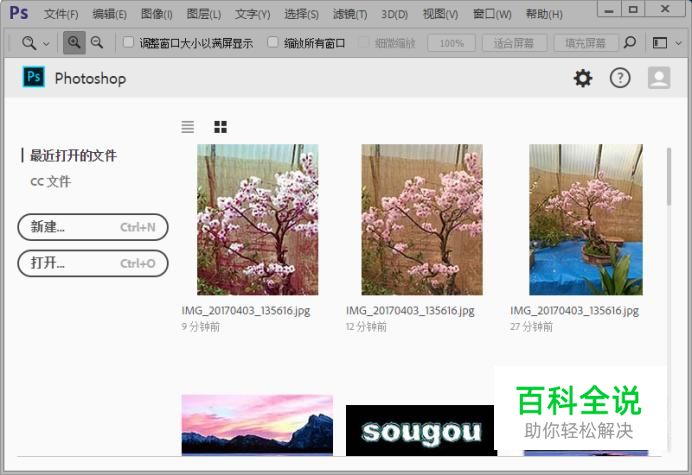Viewport: 692px width, 475px height.
Task: Enable 调整窗口大小以满屏显示 checkbox
Action: [x=128, y=42]
